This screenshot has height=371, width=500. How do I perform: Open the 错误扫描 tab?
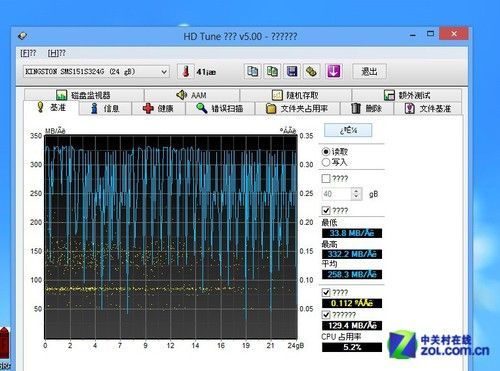pos(220,109)
